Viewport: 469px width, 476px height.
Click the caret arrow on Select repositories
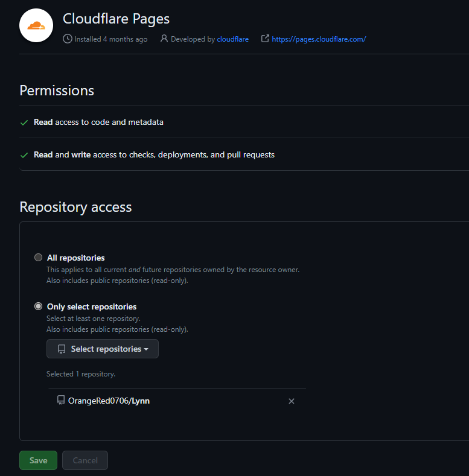(146, 349)
